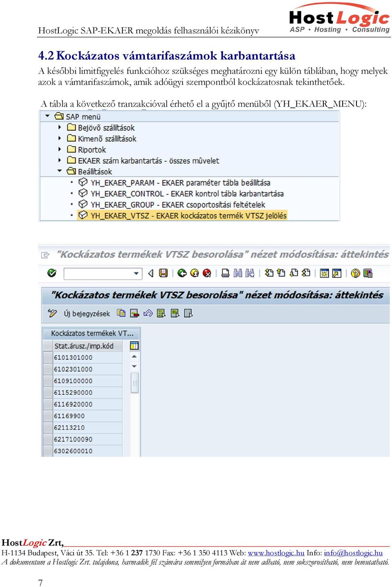
Task: Open the www.hostlogic.hu web link
Action: tap(276, 553)
